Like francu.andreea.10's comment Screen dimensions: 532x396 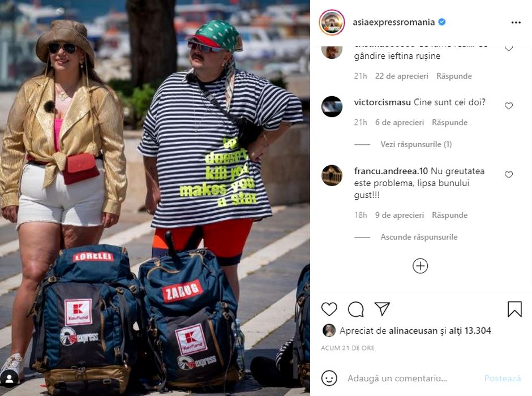[509, 175]
